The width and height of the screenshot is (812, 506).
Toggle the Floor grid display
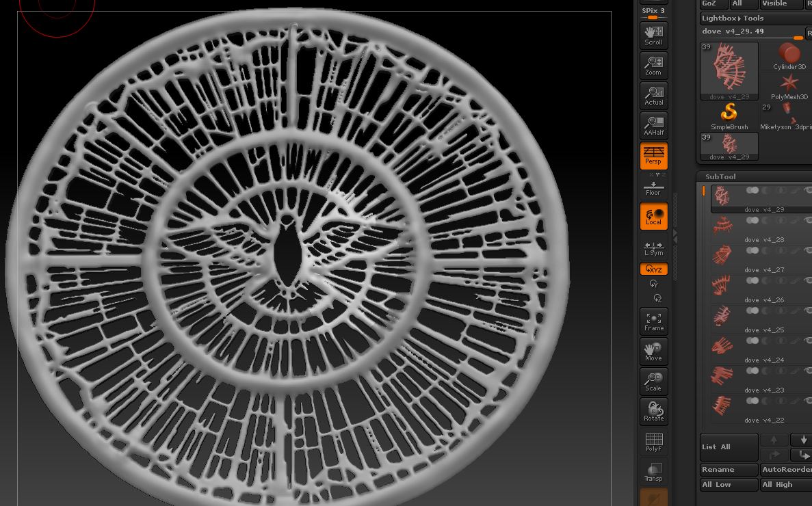(653, 186)
